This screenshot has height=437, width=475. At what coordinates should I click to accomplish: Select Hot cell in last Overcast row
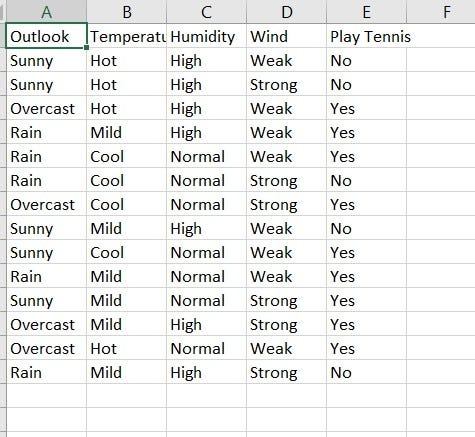pos(126,348)
